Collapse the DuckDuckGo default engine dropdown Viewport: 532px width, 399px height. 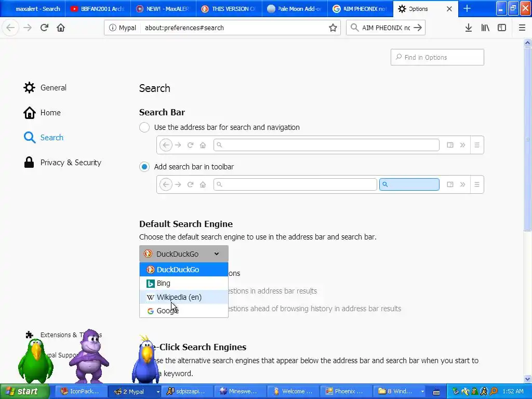[183, 254]
